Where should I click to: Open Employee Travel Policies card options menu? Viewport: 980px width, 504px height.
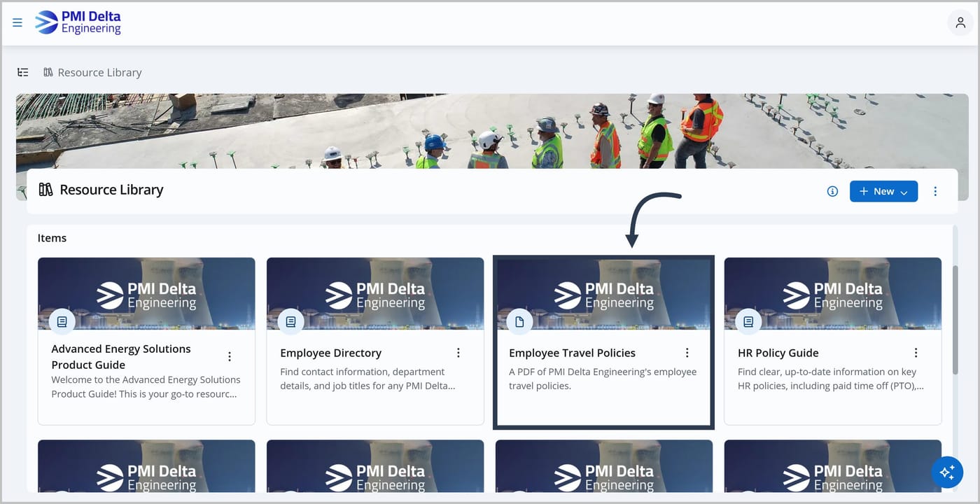(687, 353)
